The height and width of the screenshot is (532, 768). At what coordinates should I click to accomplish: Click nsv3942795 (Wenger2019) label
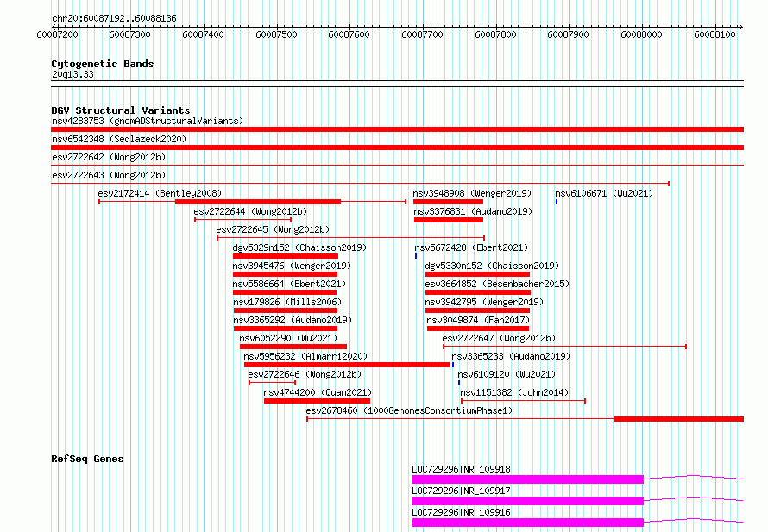(x=484, y=302)
